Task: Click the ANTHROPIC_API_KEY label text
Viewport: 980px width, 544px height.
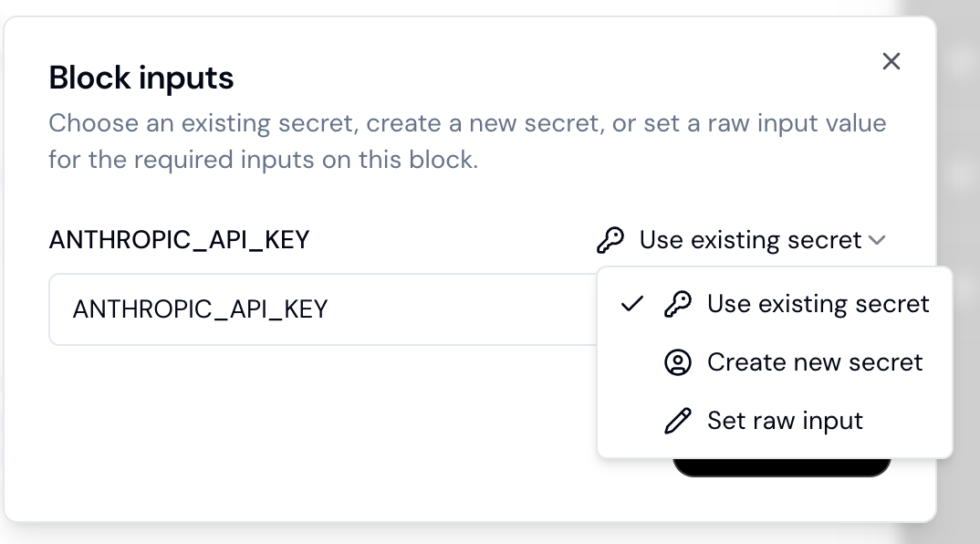Action: point(179,239)
